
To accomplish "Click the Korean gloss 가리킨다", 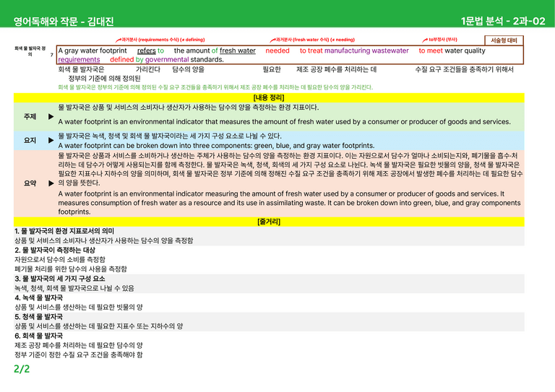I will [x=148, y=69].
